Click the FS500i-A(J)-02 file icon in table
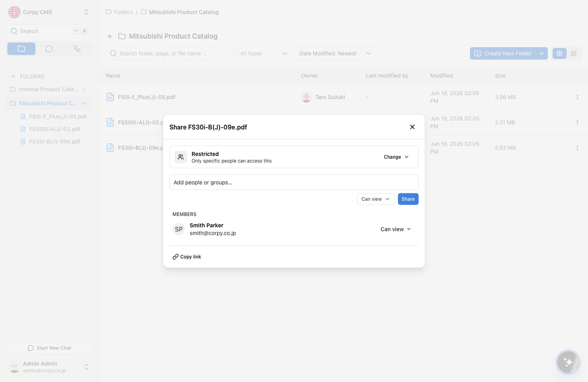 (x=110, y=122)
